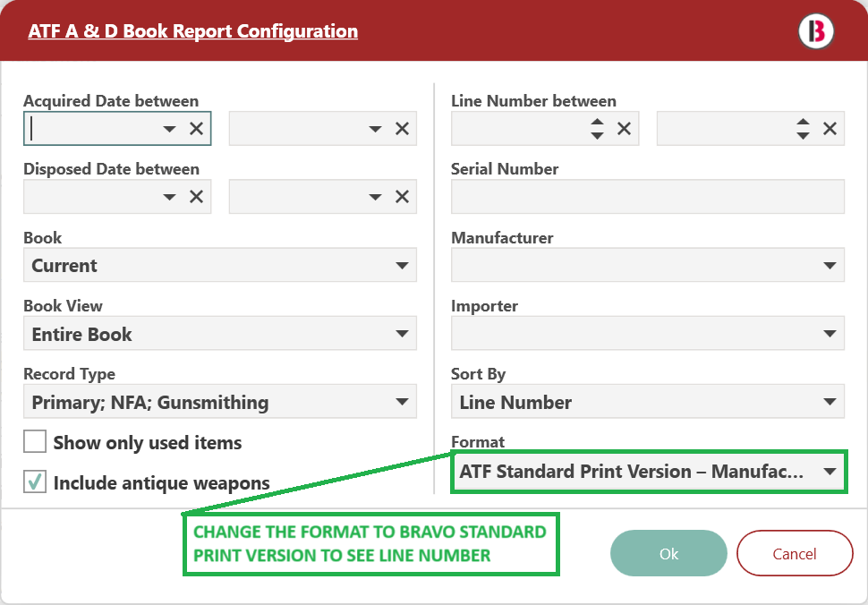This screenshot has width=868, height=605.
Task: Uncheck Include antique weapons
Action: click(x=35, y=481)
